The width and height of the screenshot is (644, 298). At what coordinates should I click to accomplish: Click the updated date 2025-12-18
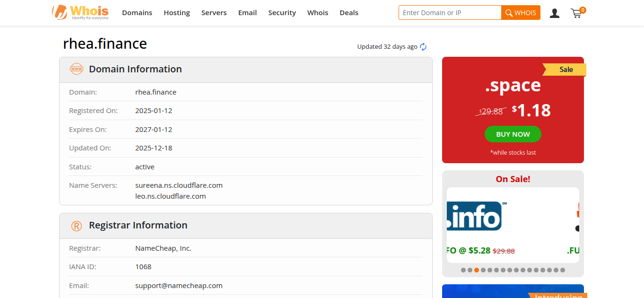coord(154,148)
